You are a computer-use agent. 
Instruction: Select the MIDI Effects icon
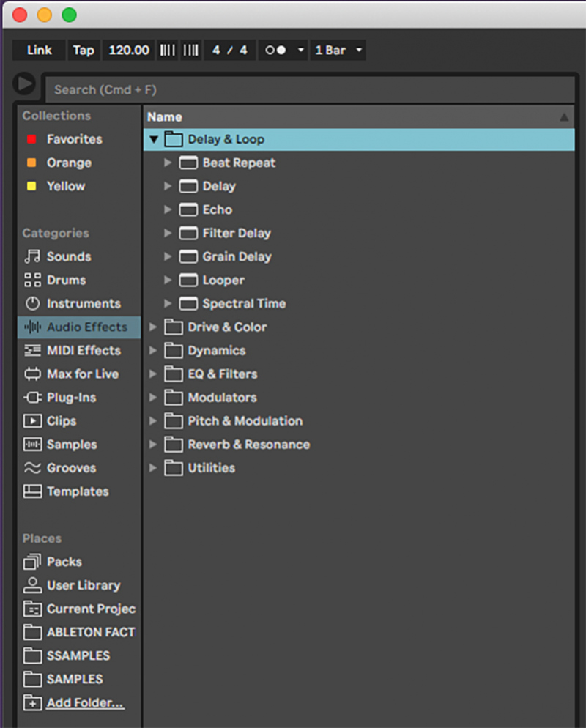pos(32,351)
